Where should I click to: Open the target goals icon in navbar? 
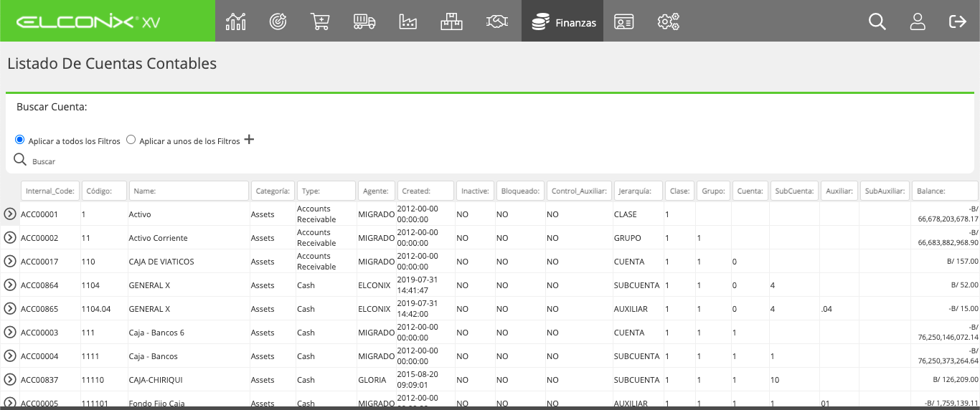tap(278, 22)
